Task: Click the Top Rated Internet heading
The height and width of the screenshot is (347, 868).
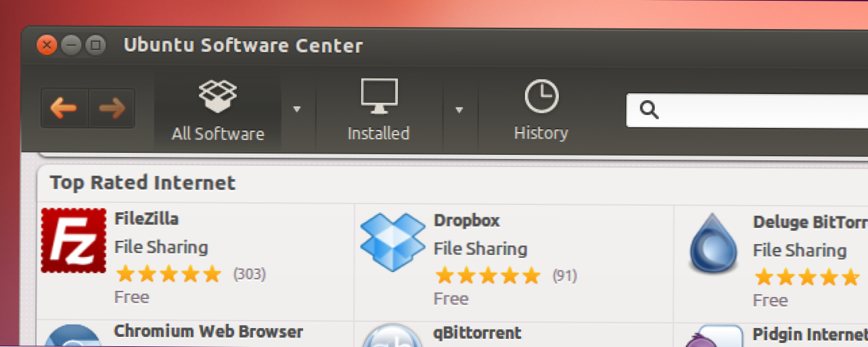Action: tap(143, 183)
